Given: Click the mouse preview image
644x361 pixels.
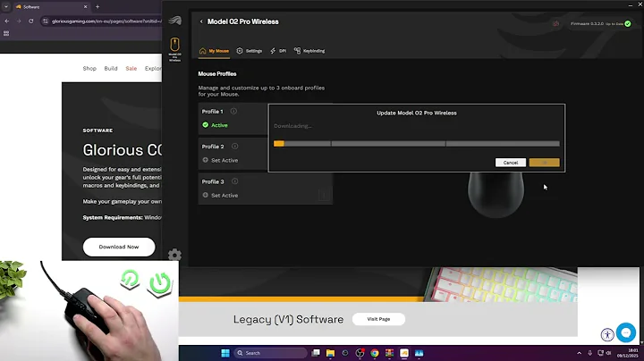Looking at the screenshot, I should pos(496,195).
